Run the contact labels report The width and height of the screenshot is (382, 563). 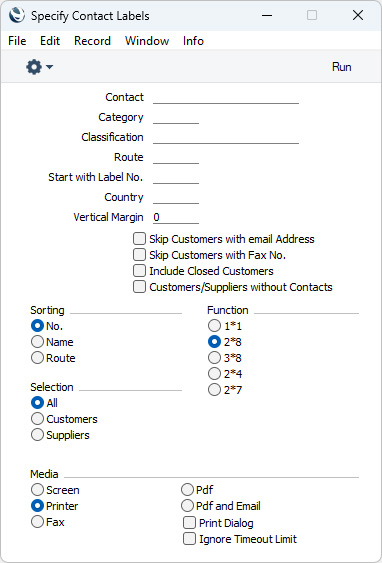341,67
